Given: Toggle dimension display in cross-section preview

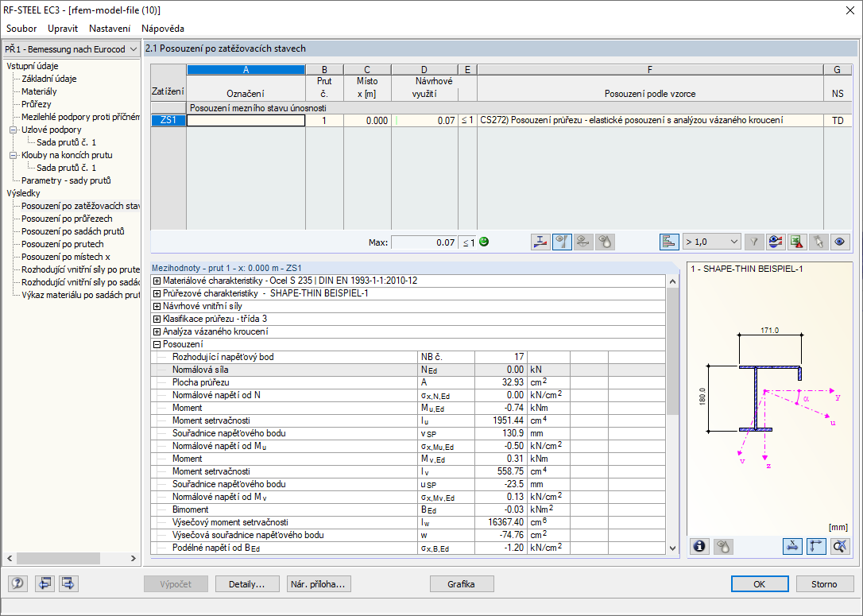Looking at the screenshot, I should click(792, 546).
